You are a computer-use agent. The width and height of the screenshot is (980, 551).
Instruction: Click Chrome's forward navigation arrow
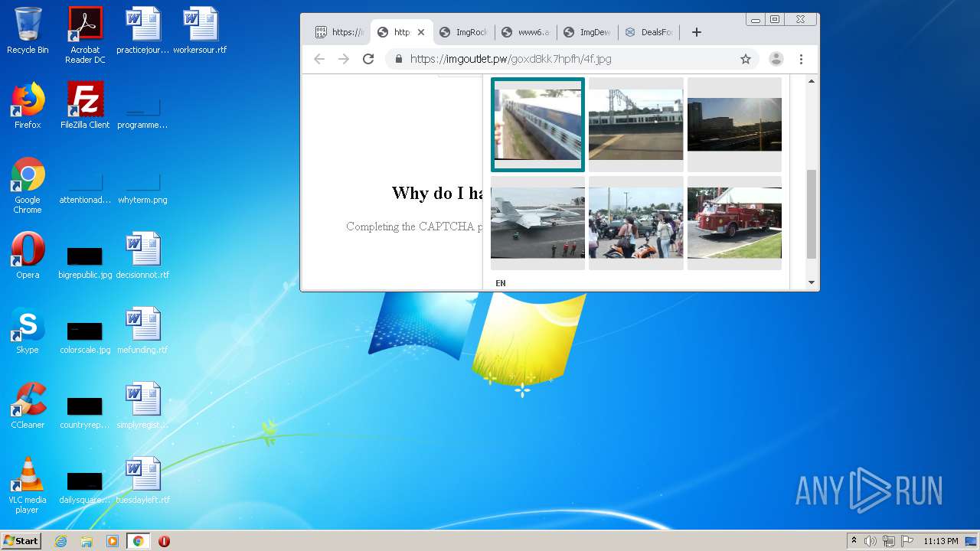(x=344, y=59)
